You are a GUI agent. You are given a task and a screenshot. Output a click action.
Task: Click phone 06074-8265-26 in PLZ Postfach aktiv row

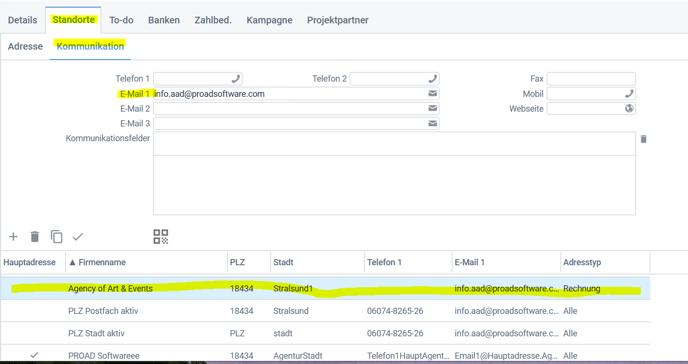pos(395,311)
